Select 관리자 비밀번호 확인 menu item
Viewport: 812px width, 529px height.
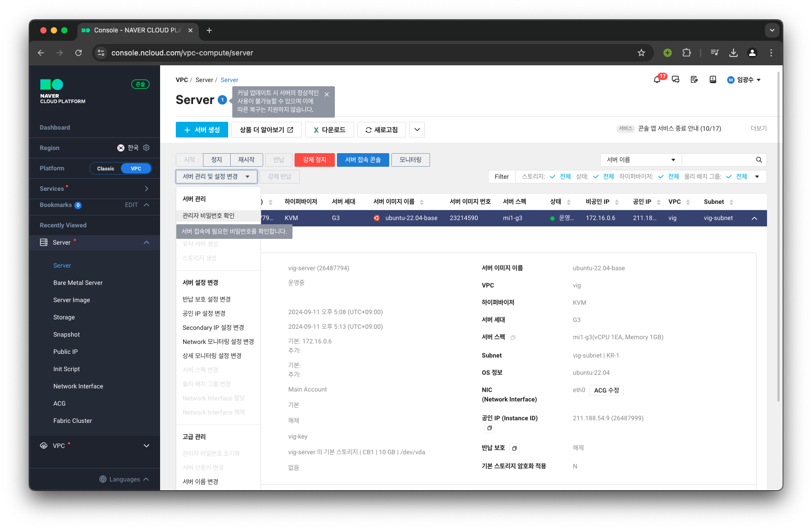coord(218,216)
